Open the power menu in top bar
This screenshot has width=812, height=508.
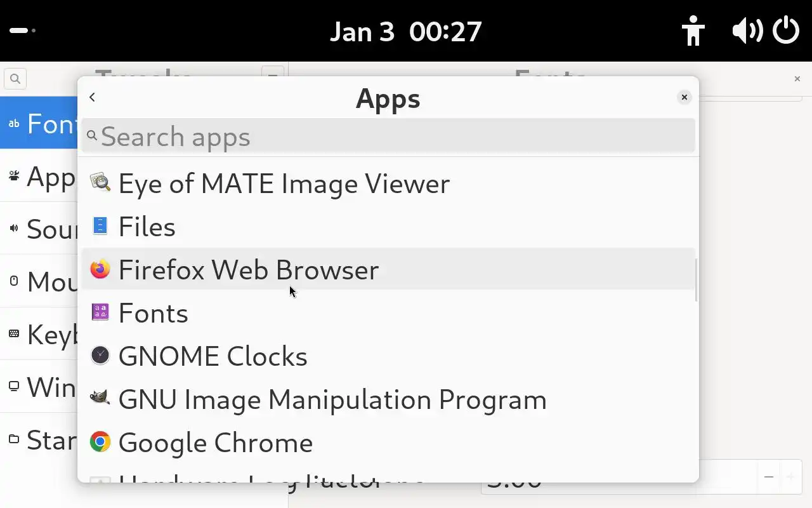point(786,30)
